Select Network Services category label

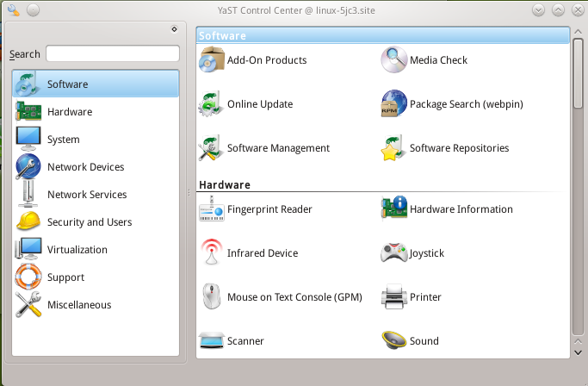tap(87, 195)
